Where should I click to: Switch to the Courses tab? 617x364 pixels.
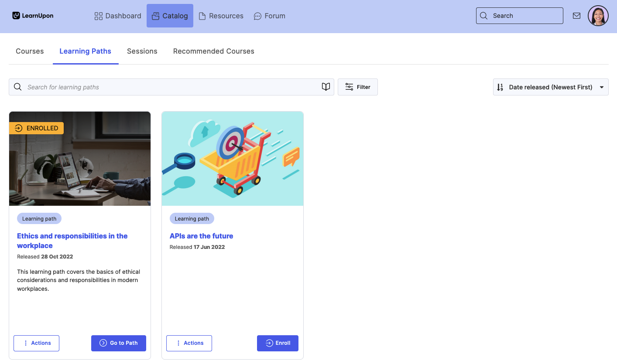tap(30, 51)
